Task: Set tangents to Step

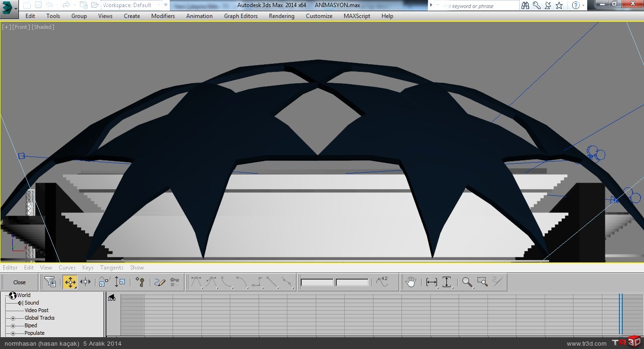Action: (257, 282)
